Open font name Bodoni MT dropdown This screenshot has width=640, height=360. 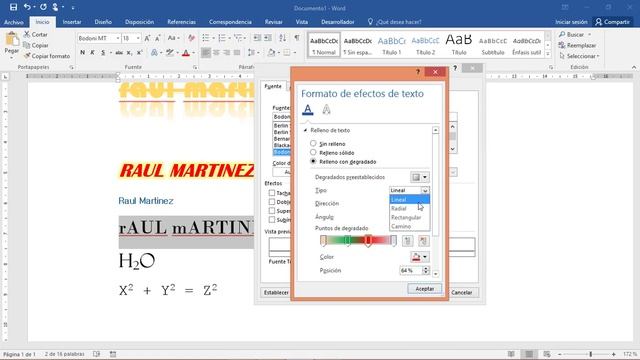click(x=118, y=38)
